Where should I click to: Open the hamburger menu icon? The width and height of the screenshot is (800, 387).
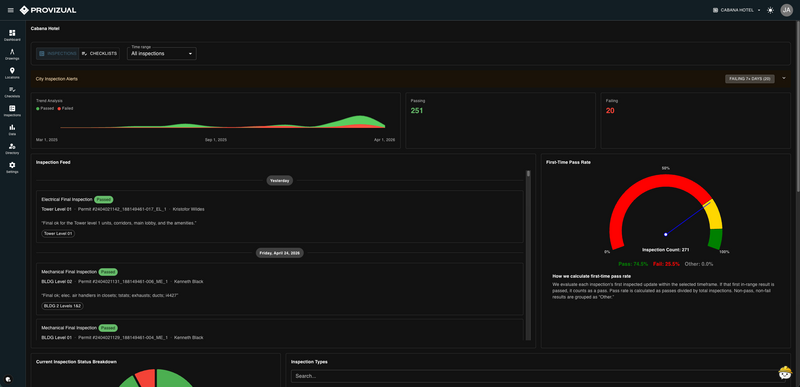tap(11, 10)
